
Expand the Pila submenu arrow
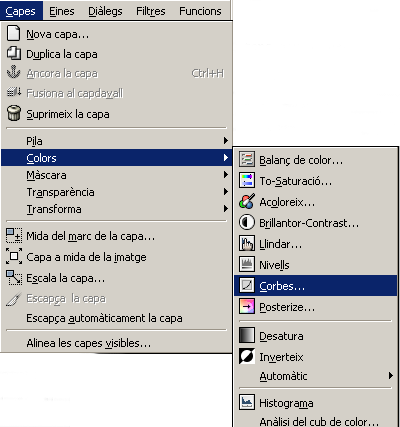point(226,141)
